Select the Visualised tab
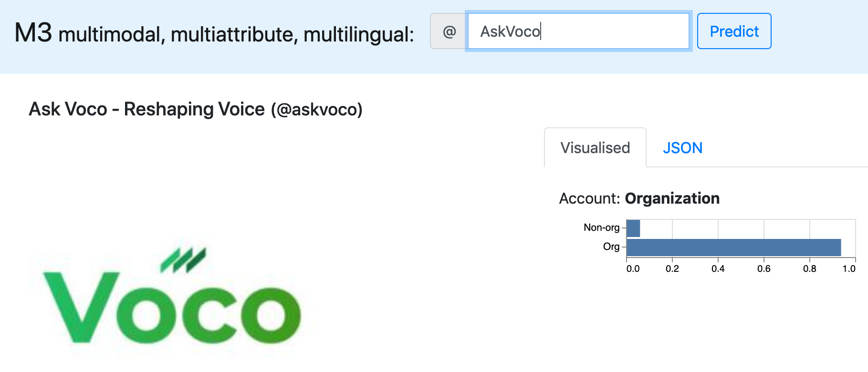Image resolution: width=868 pixels, height=372 pixels. click(x=595, y=148)
